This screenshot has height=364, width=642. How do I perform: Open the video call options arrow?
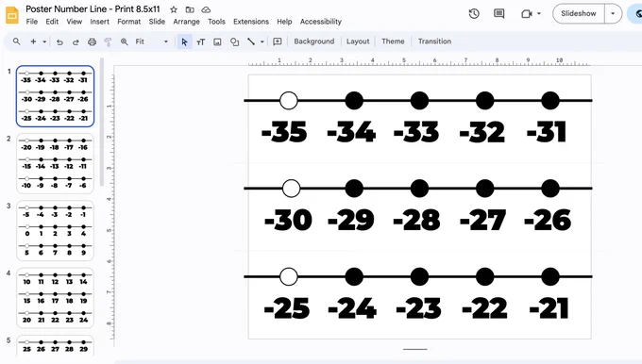coord(539,13)
